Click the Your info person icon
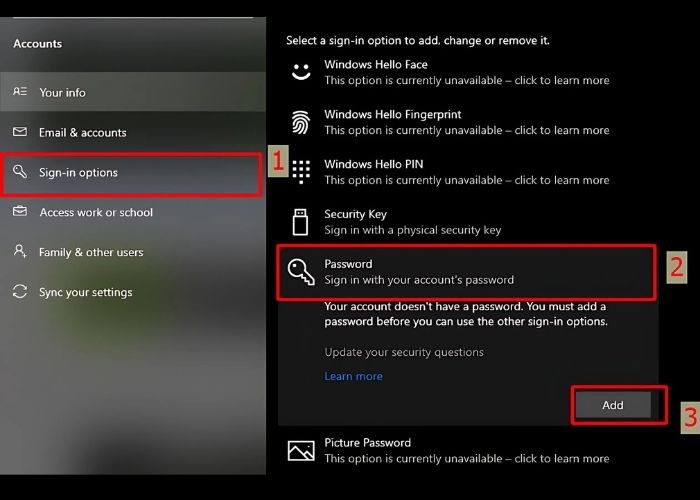 click(x=20, y=92)
